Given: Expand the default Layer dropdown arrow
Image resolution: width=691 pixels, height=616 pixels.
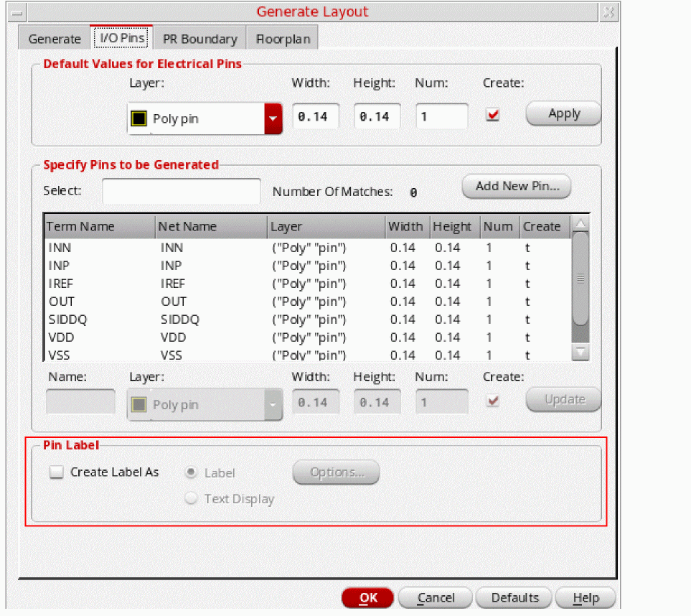Looking at the screenshot, I should click(273, 118).
